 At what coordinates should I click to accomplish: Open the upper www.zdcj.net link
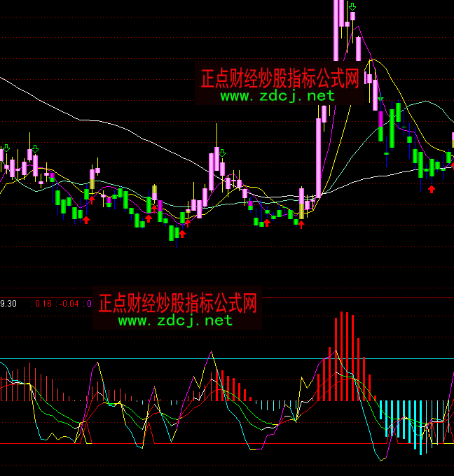278,96
